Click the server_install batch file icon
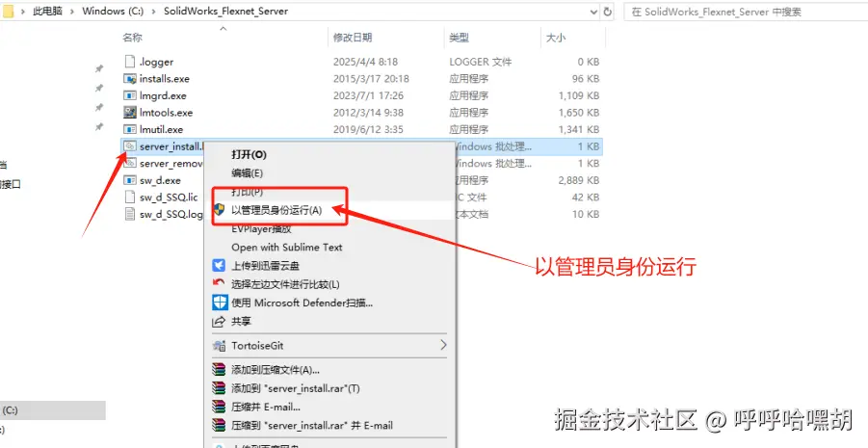Screen dimensions: 868x448 pyautogui.click(x=129, y=146)
